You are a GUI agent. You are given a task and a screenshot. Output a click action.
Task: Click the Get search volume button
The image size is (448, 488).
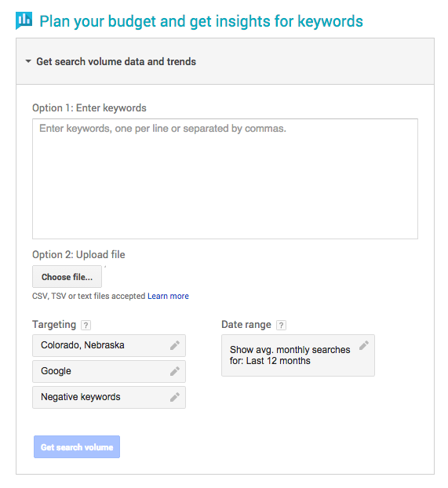click(x=77, y=447)
